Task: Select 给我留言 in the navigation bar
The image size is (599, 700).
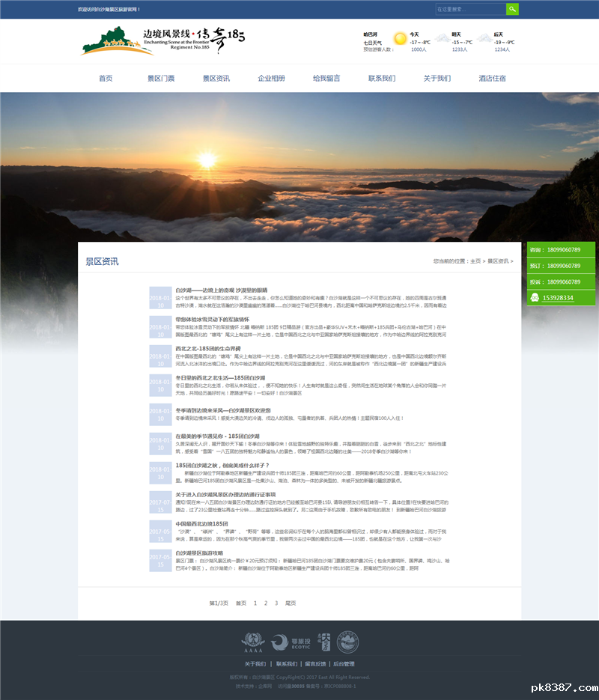Action: coord(326,79)
